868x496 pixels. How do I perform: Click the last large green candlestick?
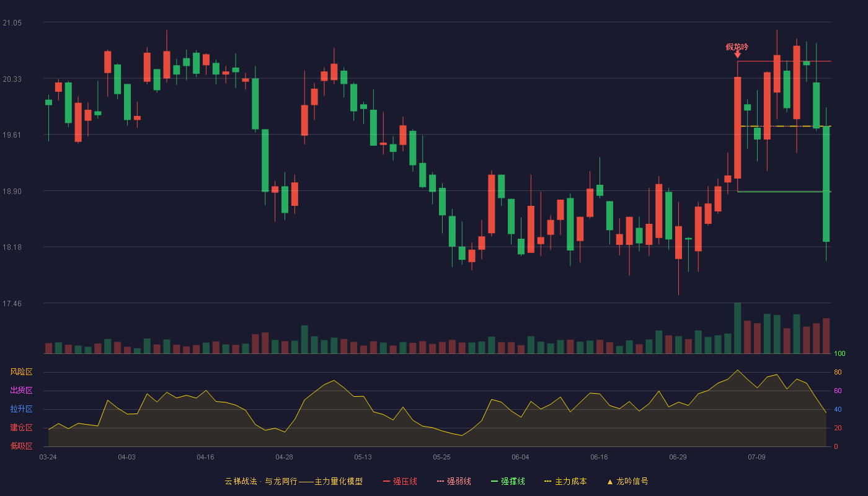pyautogui.click(x=826, y=184)
